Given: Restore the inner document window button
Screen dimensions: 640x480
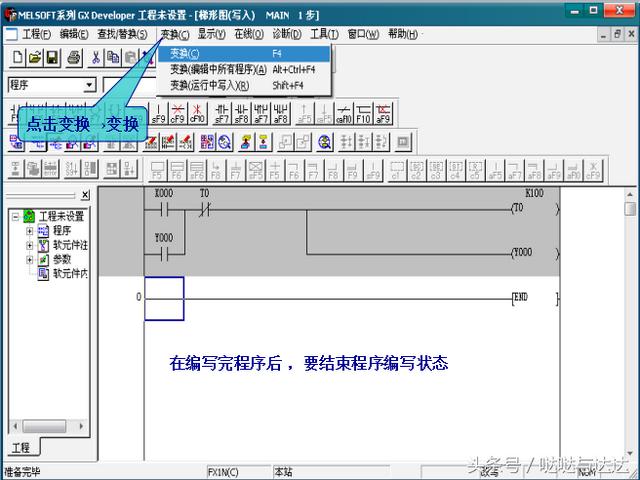Looking at the screenshot, I should (x=618, y=34).
